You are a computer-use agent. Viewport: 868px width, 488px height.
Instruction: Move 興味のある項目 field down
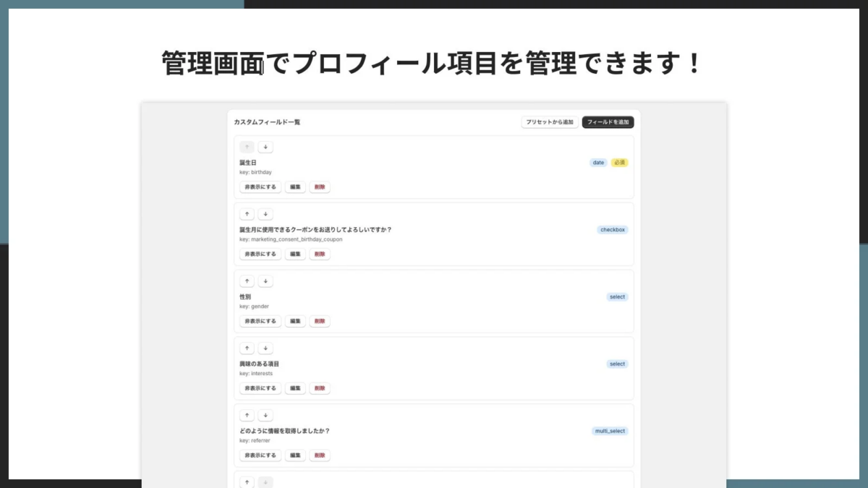pyautogui.click(x=265, y=348)
